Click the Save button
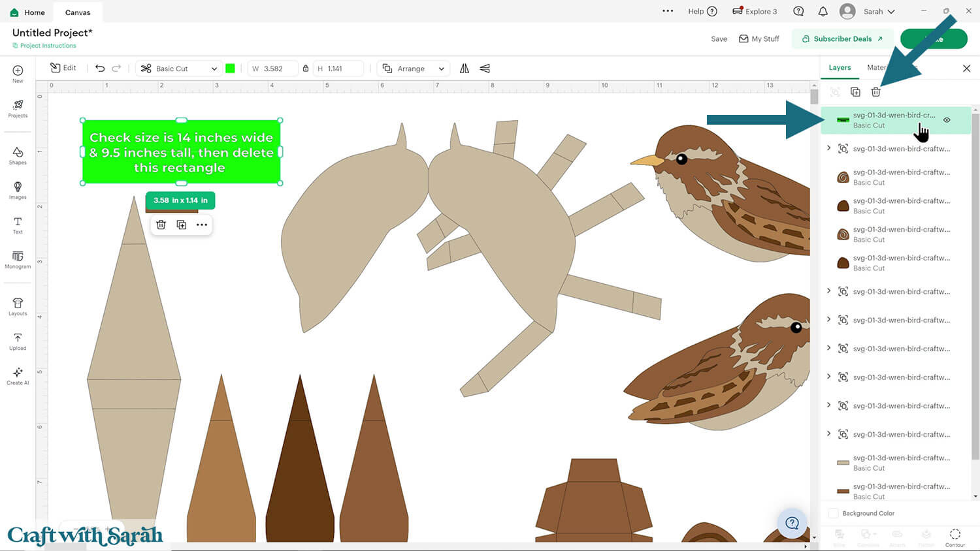 pyautogui.click(x=719, y=39)
